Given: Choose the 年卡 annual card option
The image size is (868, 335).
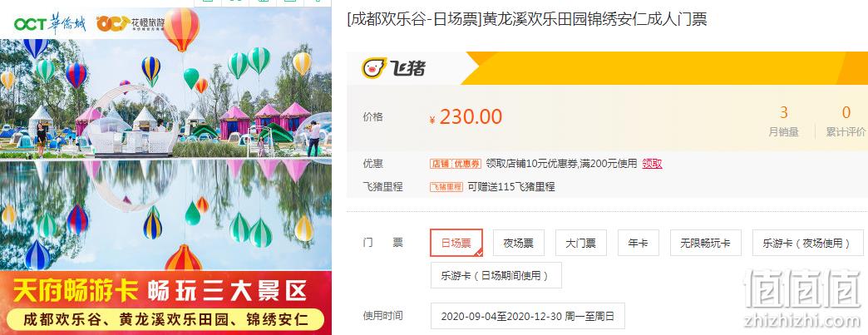Looking at the screenshot, I should [x=639, y=243].
